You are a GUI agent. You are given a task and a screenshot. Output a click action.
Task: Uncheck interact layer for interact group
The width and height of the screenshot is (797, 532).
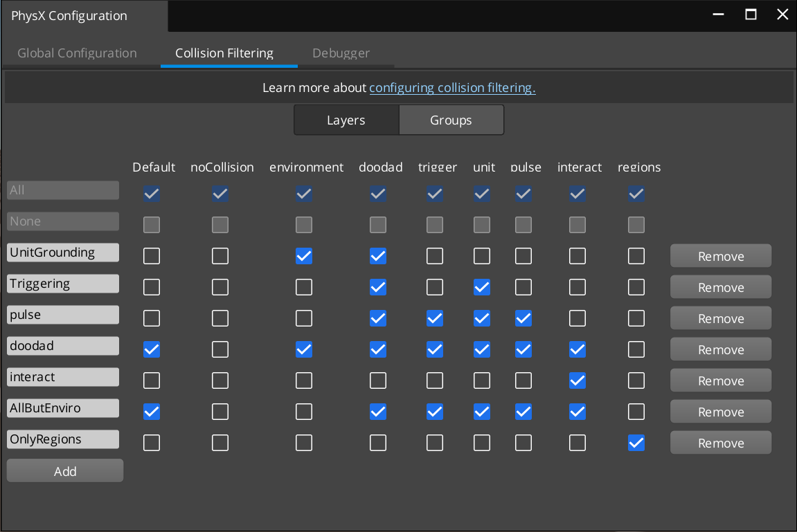[x=577, y=380]
